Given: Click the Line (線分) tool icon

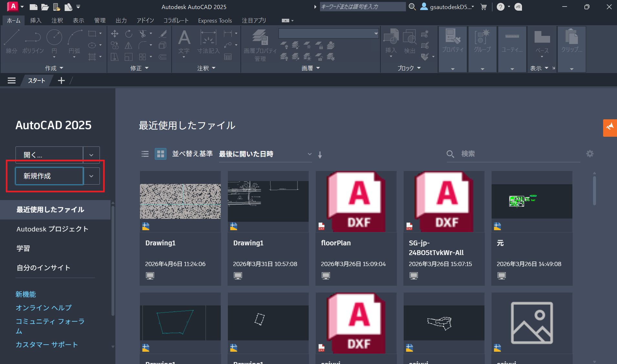Looking at the screenshot, I should 12,38.
